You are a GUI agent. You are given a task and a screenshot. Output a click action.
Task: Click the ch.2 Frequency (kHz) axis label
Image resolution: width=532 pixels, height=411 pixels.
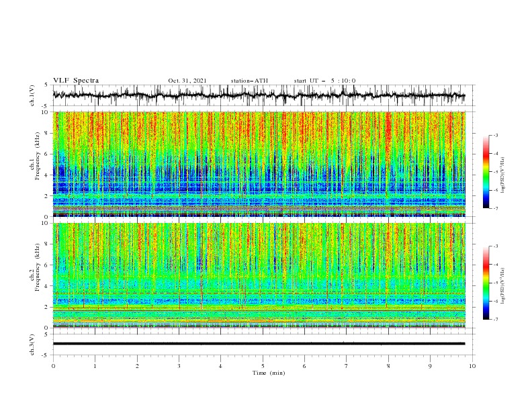pos(36,267)
